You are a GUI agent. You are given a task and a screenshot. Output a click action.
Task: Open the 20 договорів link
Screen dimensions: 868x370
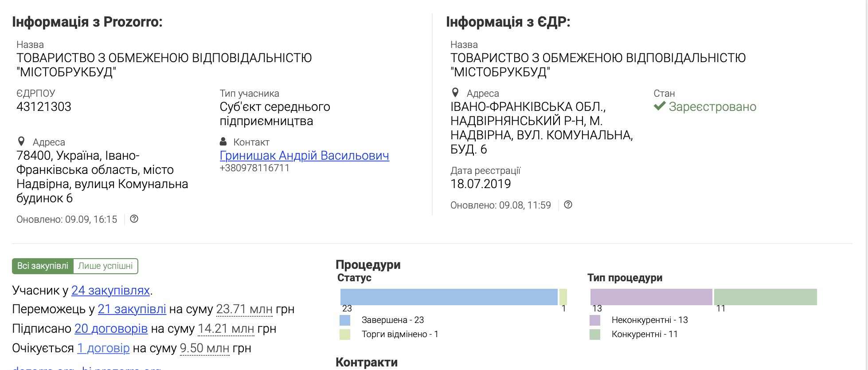111,328
